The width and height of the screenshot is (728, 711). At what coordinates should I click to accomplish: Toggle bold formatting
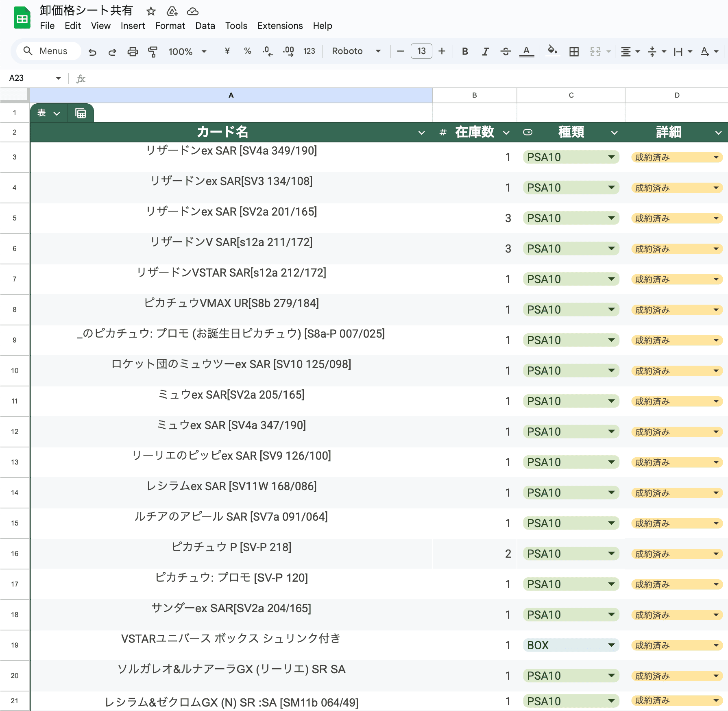pos(465,52)
